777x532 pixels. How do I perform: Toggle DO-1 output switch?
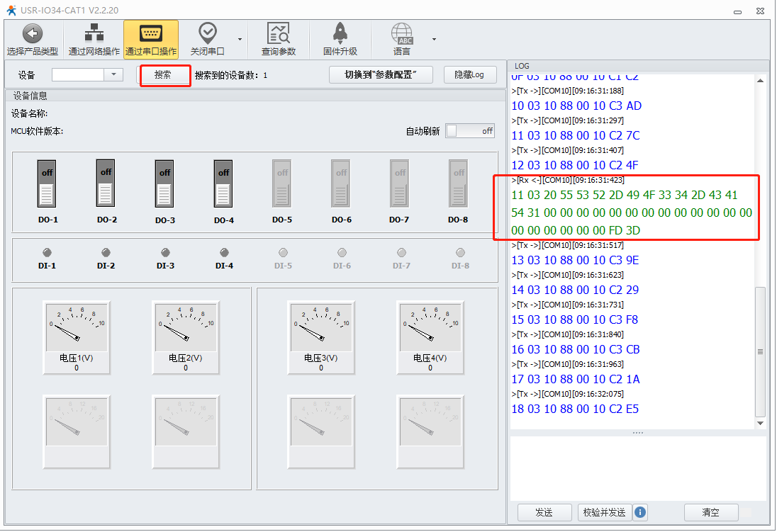click(x=47, y=183)
